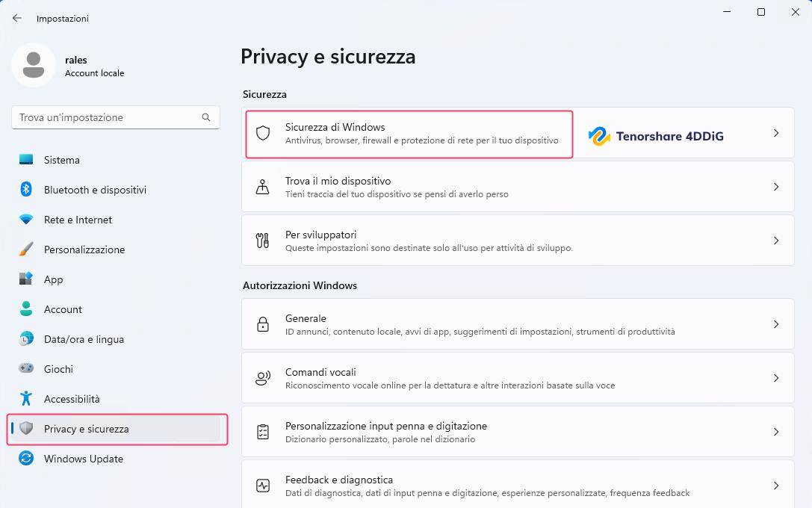Click the Bluetooth e dispositivi icon
812x508 pixels.
[26, 190]
